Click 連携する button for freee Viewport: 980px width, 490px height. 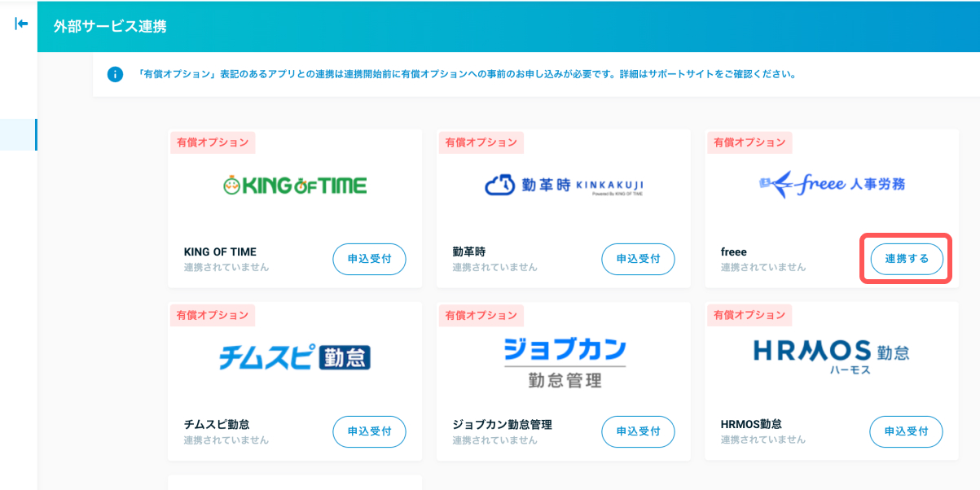tap(906, 259)
